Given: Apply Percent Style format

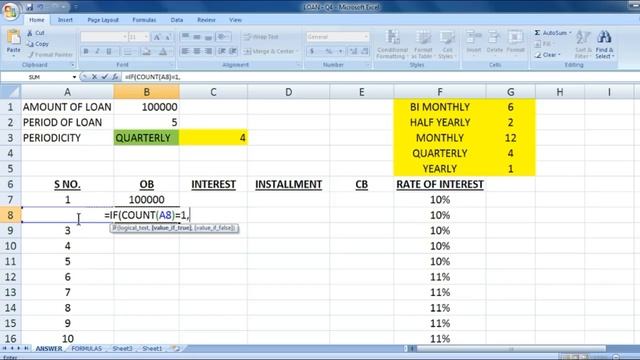Looking at the screenshot, I should [x=328, y=51].
